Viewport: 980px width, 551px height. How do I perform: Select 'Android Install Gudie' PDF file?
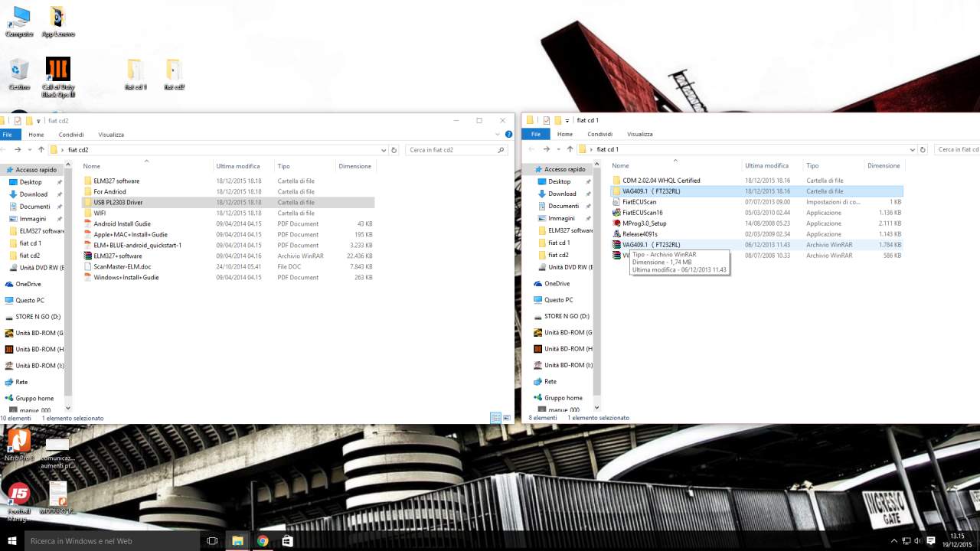tap(228, 224)
